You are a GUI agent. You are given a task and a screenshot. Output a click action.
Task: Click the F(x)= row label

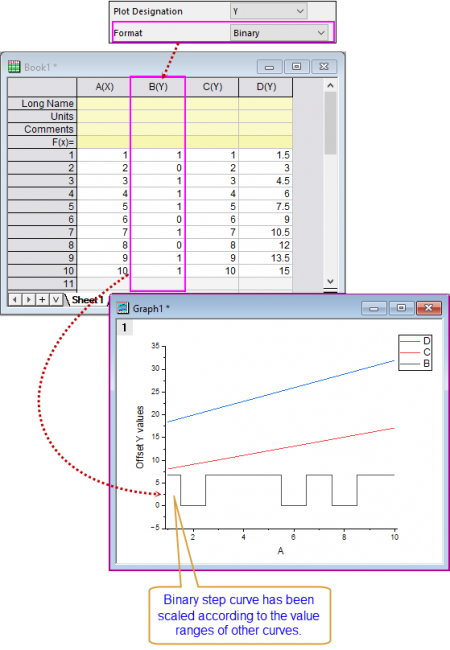point(42,142)
